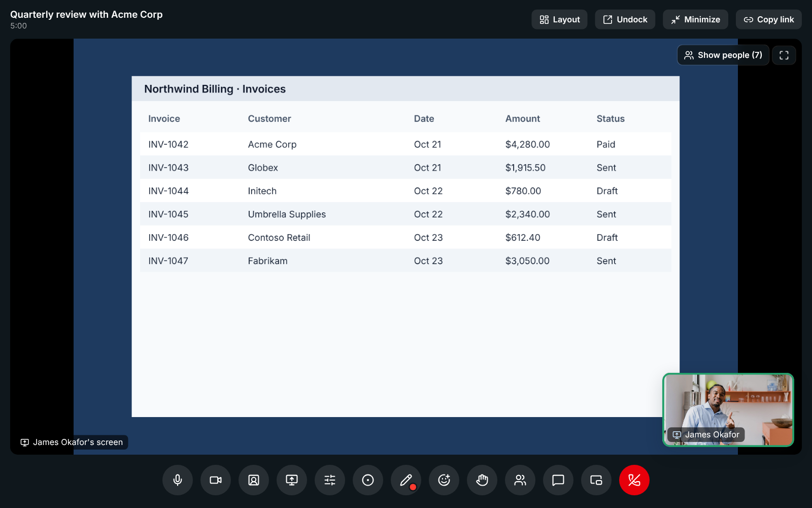Select invoice INV-1044
Viewport: 812px width, 508px height.
[168, 191]
